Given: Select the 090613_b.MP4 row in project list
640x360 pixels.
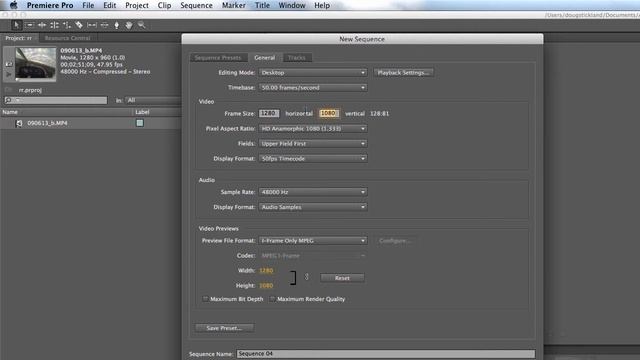Looking at the screenshot, I should pyautogui.click(x=91, y=123).
